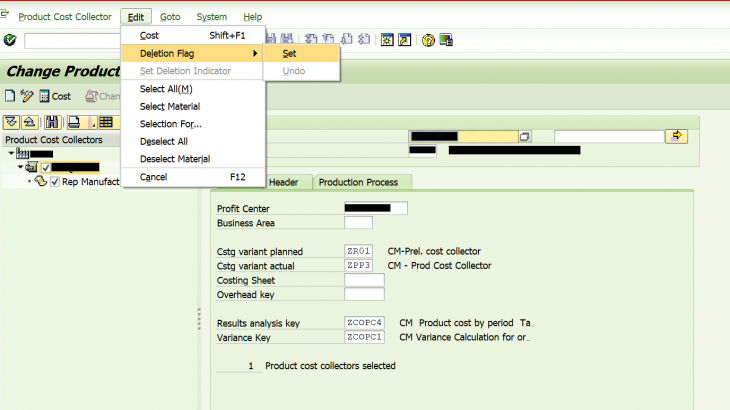Image resolution: width=730 pixels, height=410 pixels.
Task: Click the factory plant icon in tree
Action: tap(22, 153)
